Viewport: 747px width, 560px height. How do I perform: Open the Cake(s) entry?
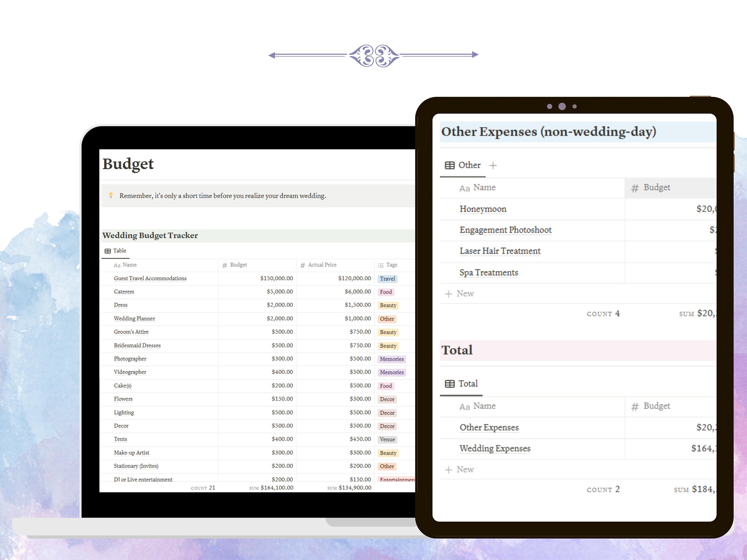pos(123,386)
